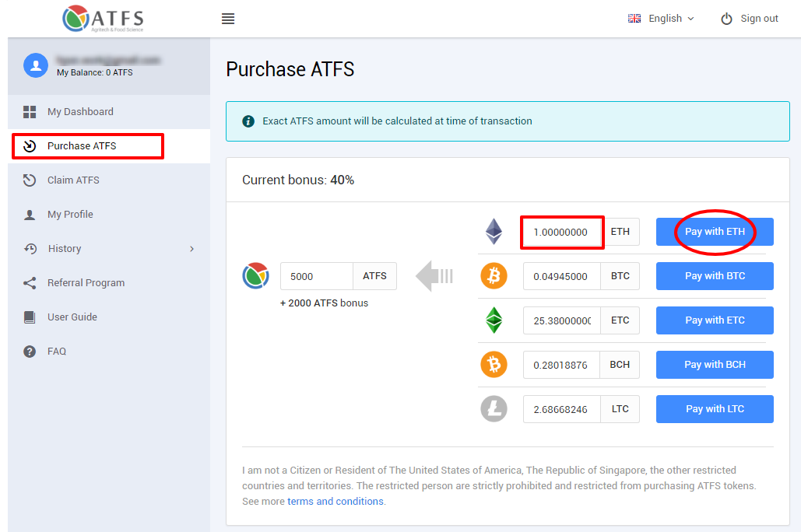This screenshot has height=532, width=801.
Task: Open the terms and conditions link
Action: click(335, 502)
